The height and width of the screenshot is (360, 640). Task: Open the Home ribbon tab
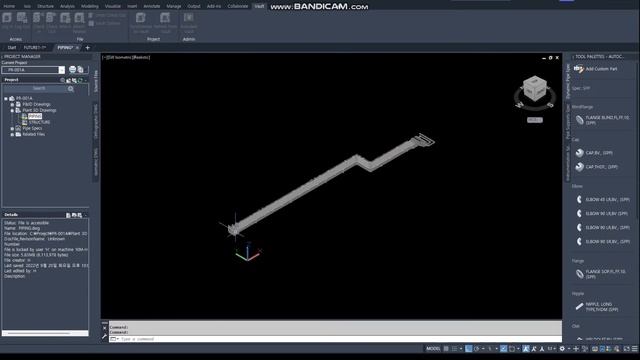pos(9,6)
